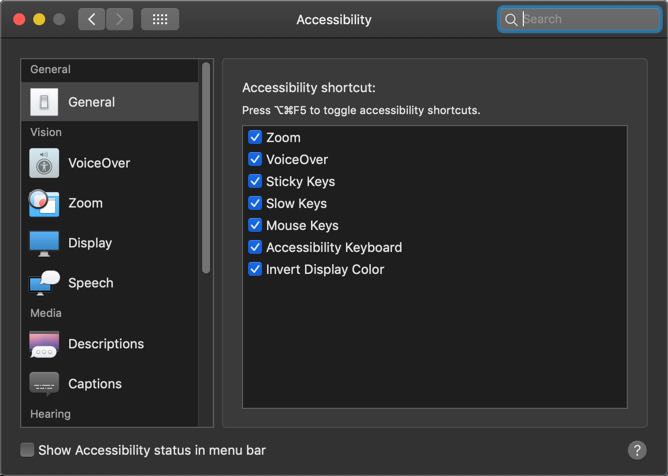This screenshot has height=476, width=668.
Task: Select the General icon in sidebar
Action: pos(44,102)
